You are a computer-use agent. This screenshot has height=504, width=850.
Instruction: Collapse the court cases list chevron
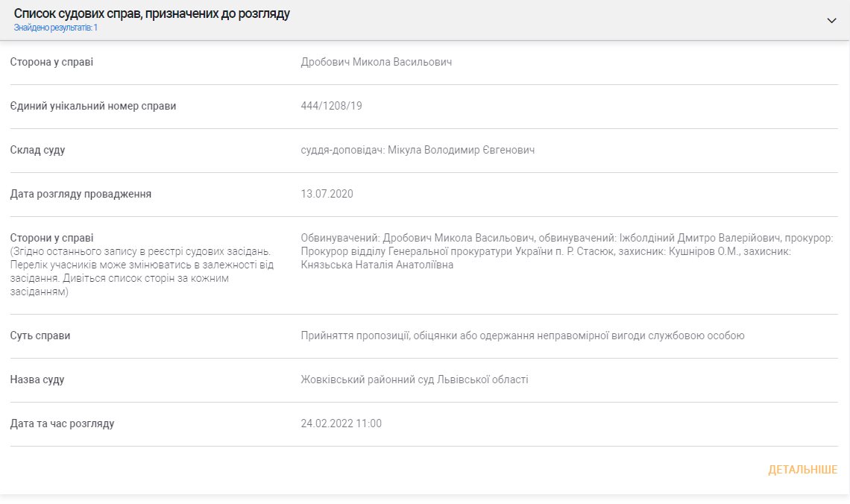click(x=831, y=20)
